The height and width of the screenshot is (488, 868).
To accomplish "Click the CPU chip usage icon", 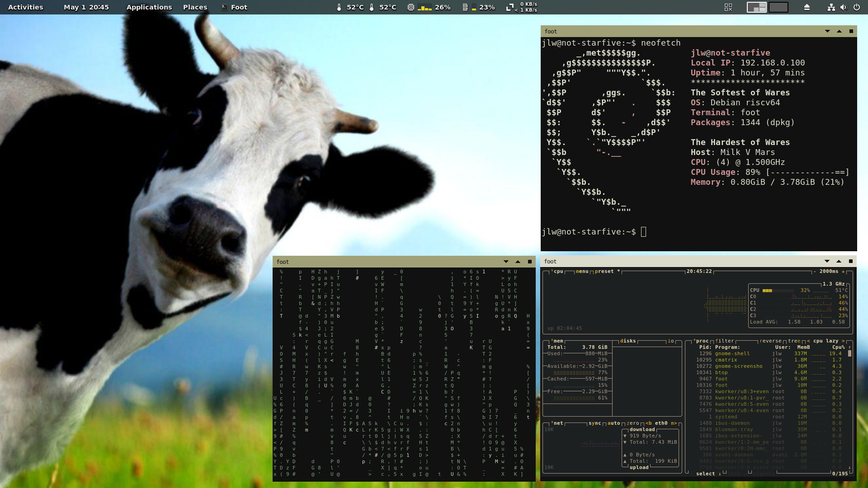I will click(x=410, y=7).
